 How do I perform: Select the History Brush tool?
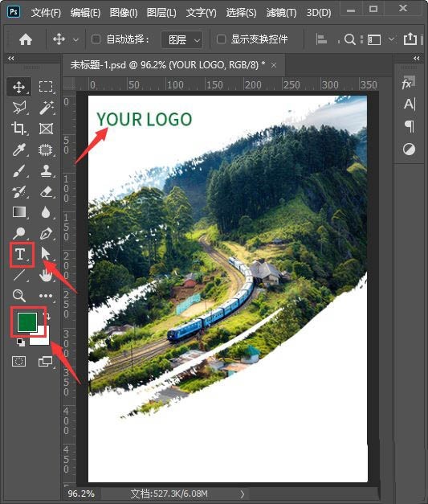tap(19, 192)
